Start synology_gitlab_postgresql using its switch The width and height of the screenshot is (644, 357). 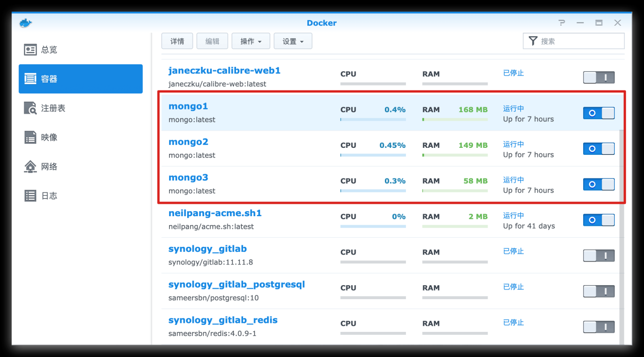pyautogui.click(x=599, y=292)
